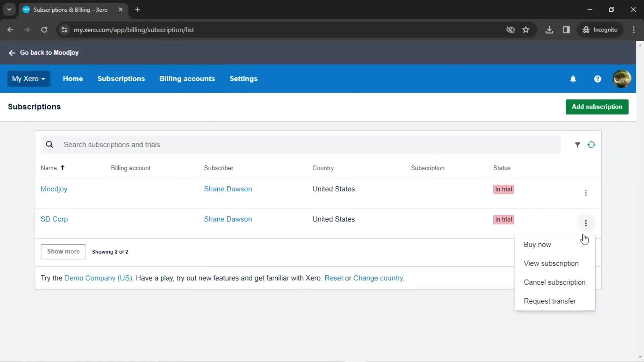644x362 pixels.
Task: Open the browser downloads icon
Action: tap(549, 30)
